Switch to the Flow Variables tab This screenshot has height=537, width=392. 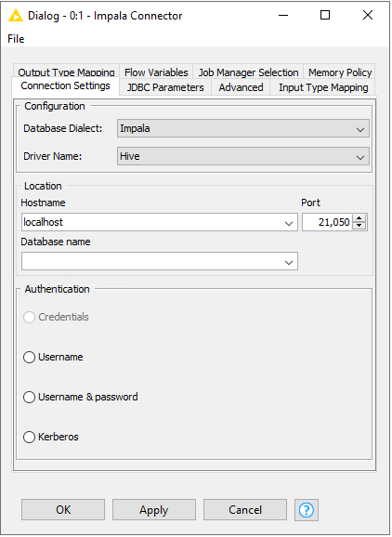coord(156,72)
